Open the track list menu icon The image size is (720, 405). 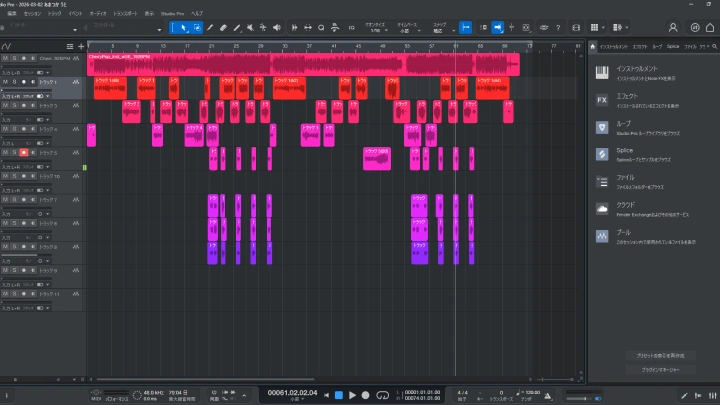tap(70, 46)
